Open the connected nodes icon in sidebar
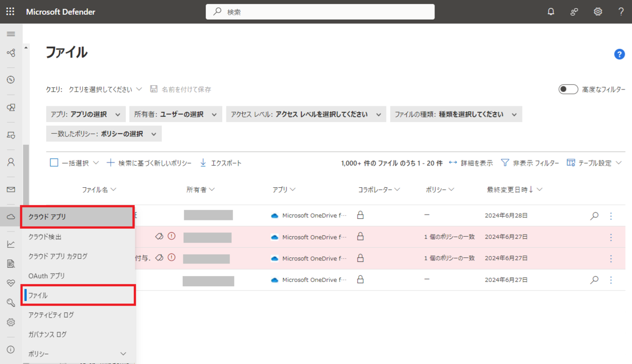 [x=11, y=53]
